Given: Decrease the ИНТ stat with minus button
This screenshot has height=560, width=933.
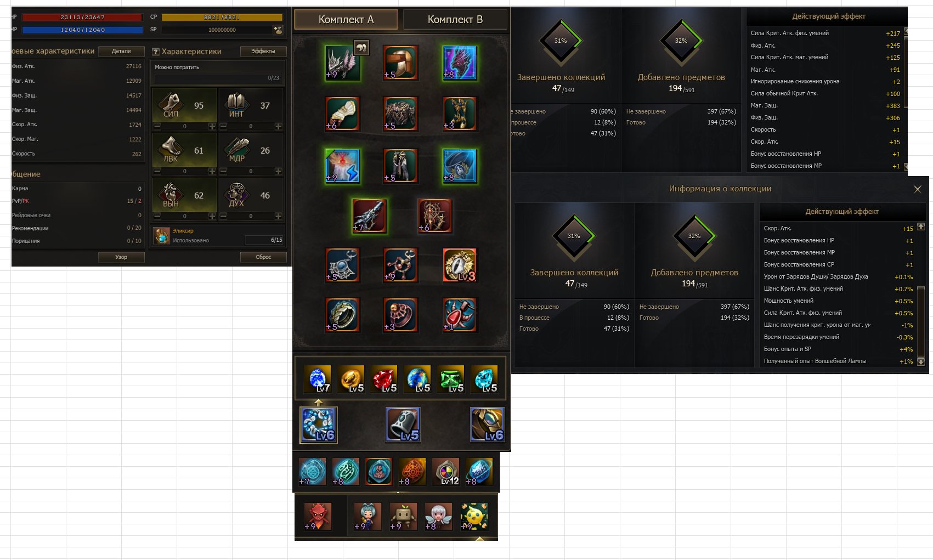Looking at the screenshot, I should point(223,127).
